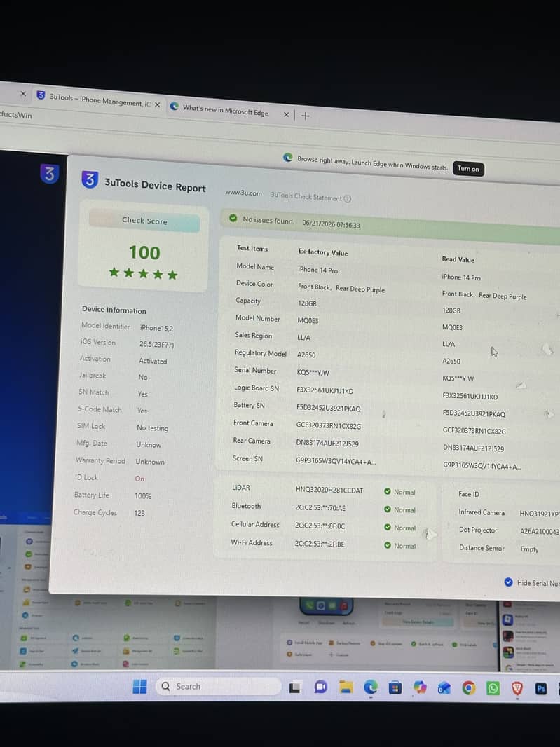Click the Activation status Activated

coord(153,361)
